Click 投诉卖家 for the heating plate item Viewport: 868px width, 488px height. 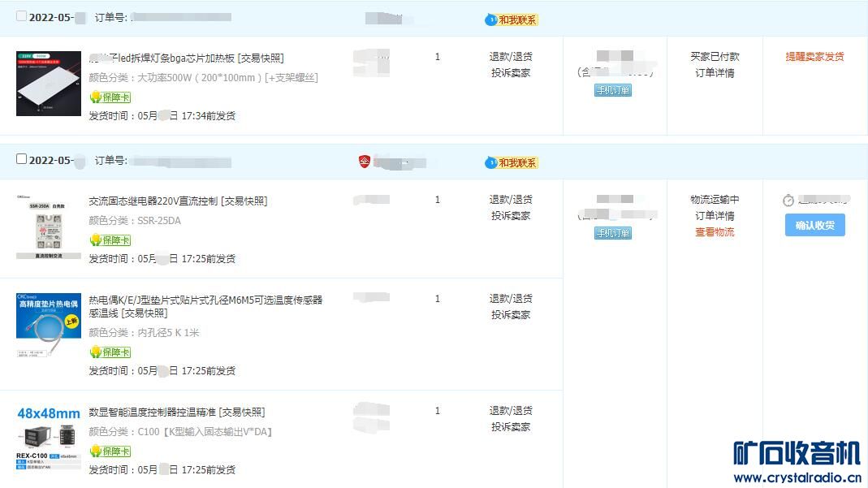pyautogui.click(x=511, y=72)
